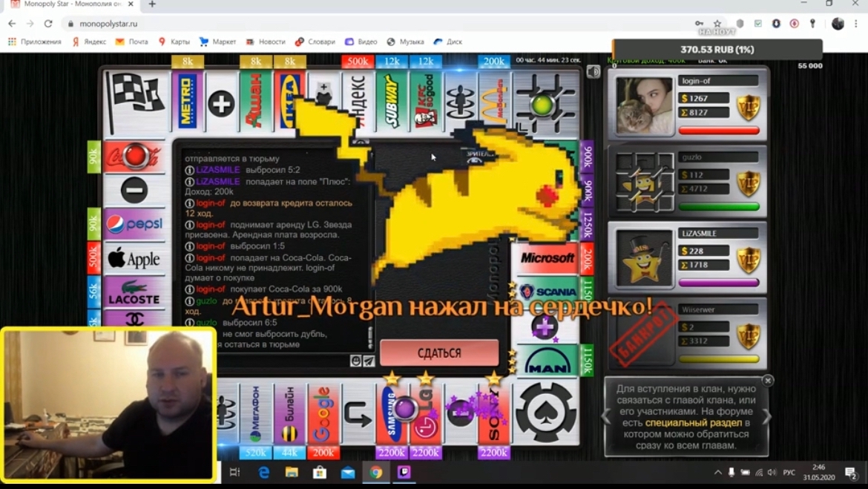The height and width of the screenshot is (489, 868).
Task: Bookmark this page with the star
Action: (x=717, y=23)
